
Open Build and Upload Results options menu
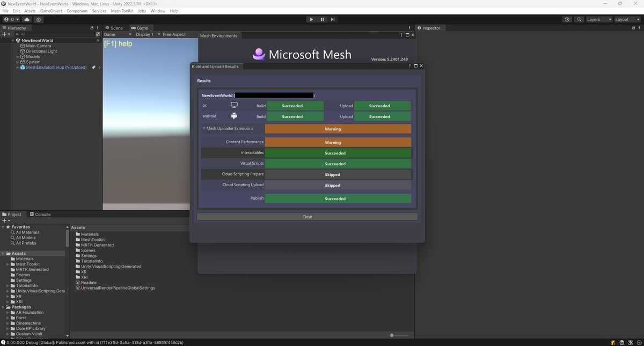(x=410, y=66)
